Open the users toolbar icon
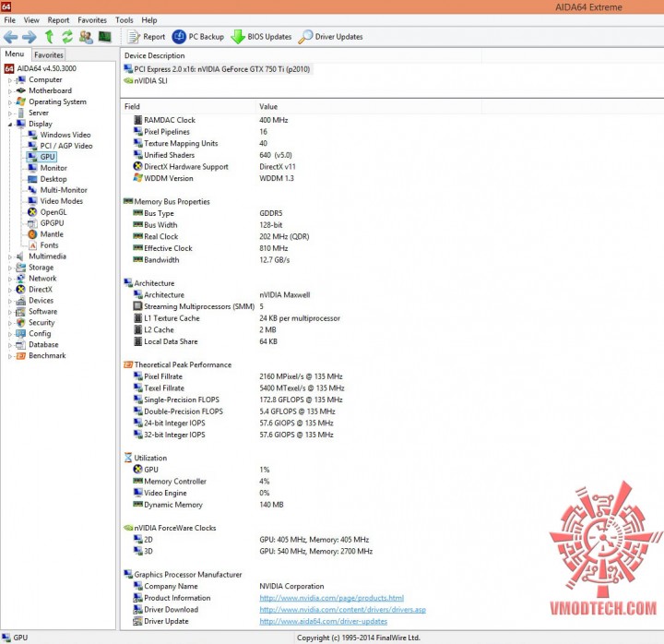 [86, 37]
